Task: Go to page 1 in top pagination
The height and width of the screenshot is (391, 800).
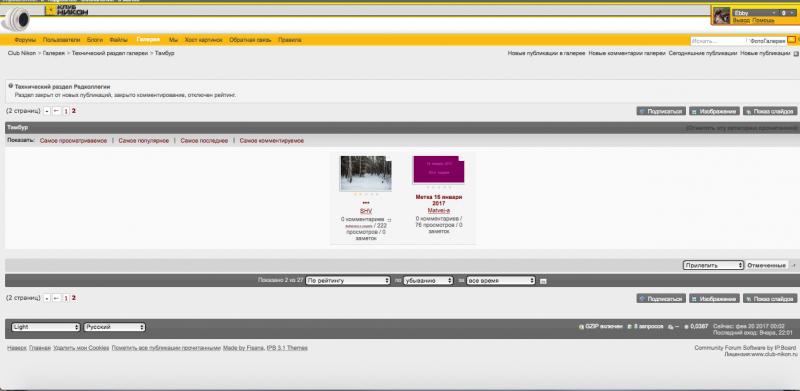Action: coord(66,111)
